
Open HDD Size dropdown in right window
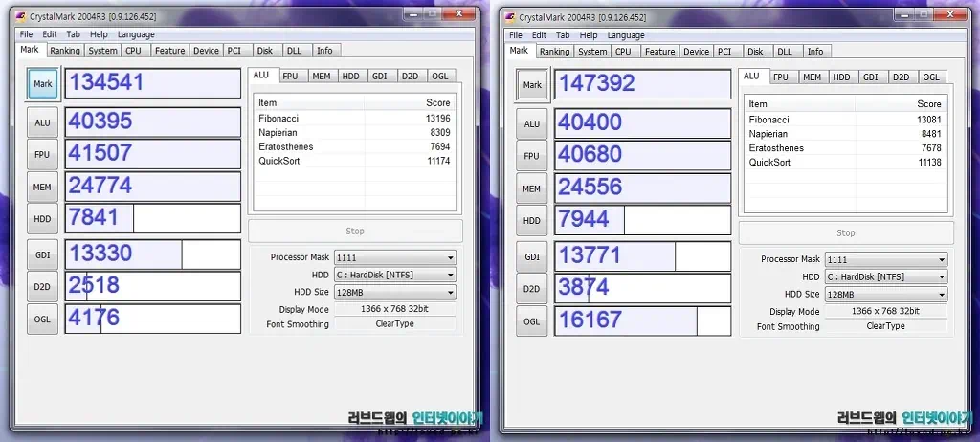[x=885, y=294]
